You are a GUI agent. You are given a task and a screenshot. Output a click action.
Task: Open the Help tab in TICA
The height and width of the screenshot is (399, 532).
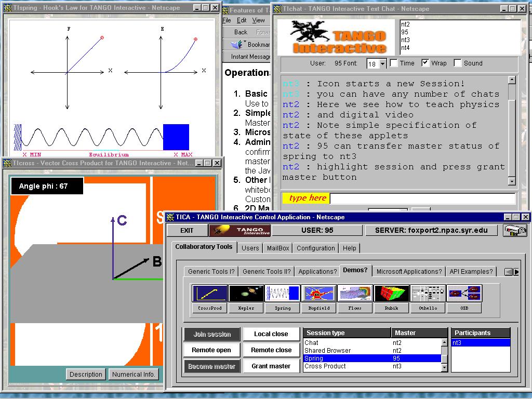click(x=350, y=248)
